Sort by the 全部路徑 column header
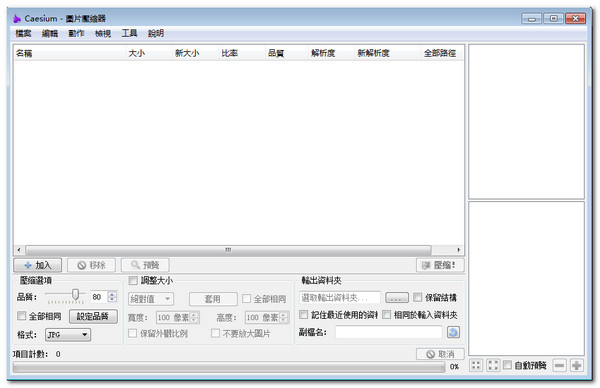The height and width of the screenshot is (388, 600). (x=442, y=53)
